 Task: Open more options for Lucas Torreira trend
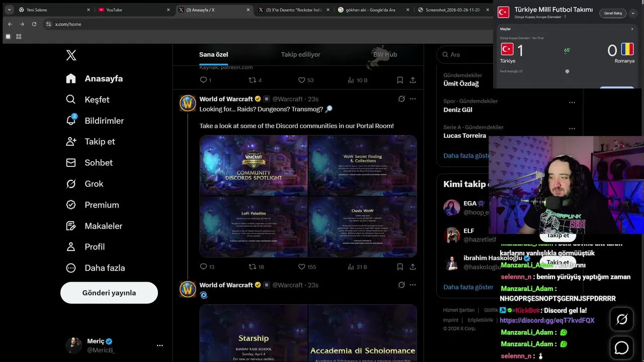coord(572,128)
